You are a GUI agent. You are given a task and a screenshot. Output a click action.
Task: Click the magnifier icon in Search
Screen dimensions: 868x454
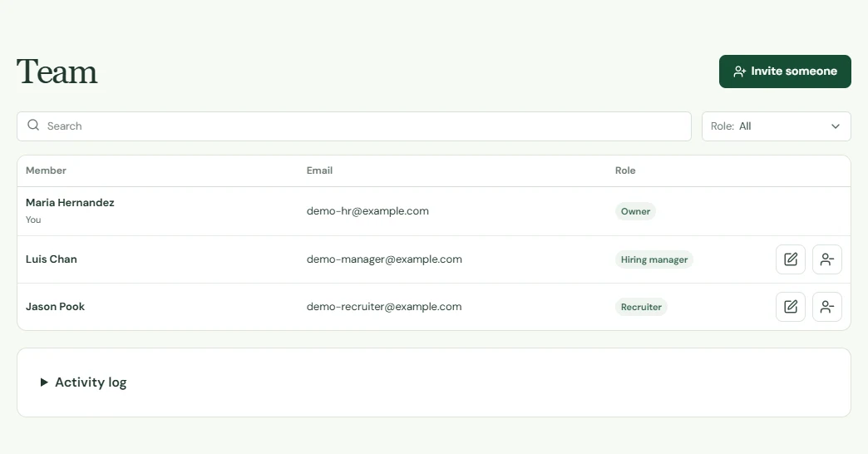[x=33, y=125]
